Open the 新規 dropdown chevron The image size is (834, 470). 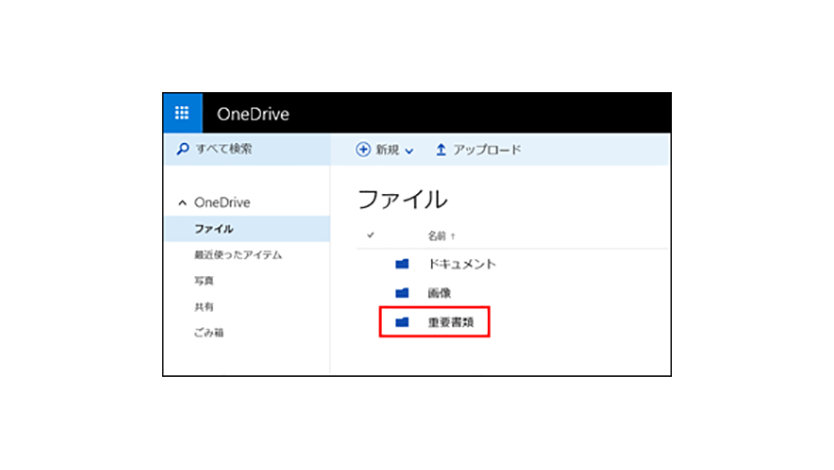pos(409,151)
